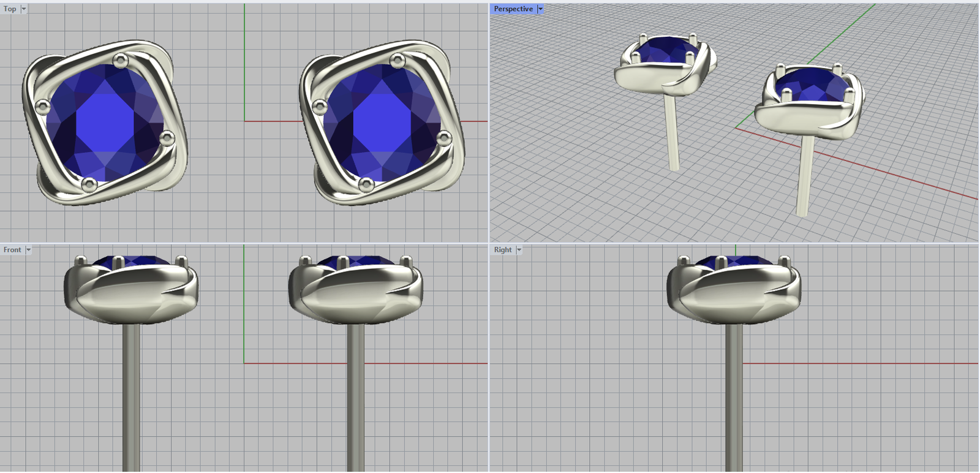Activate the Perspective viewport title
Screen dimensions: 980x473
513,9
